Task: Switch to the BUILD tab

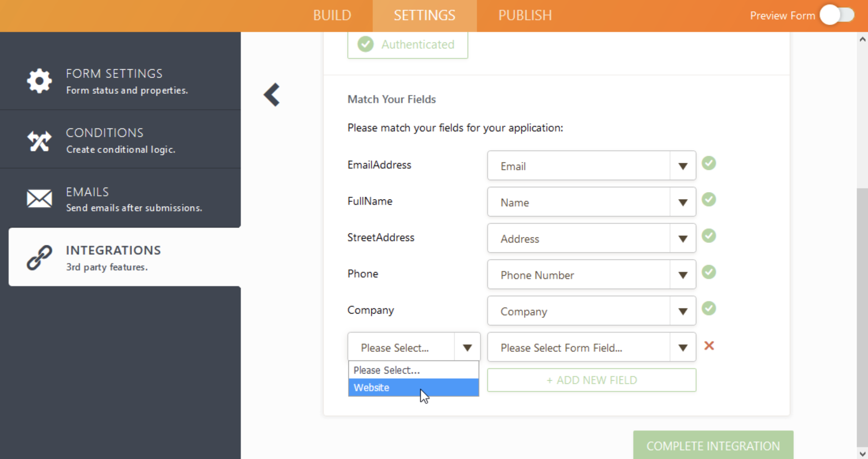Action: click(332, 15)
